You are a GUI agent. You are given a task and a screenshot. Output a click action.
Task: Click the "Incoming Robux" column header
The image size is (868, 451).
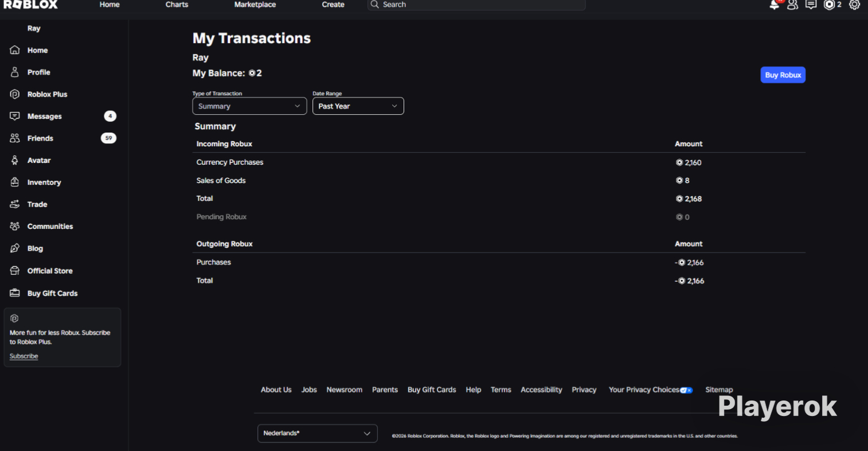[224, 144]
